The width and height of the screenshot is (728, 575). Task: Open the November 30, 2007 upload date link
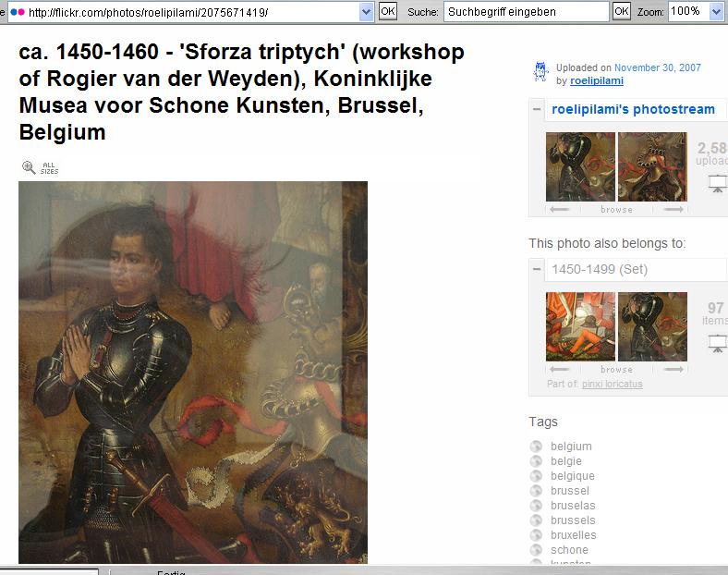click(x=658, y=67)
